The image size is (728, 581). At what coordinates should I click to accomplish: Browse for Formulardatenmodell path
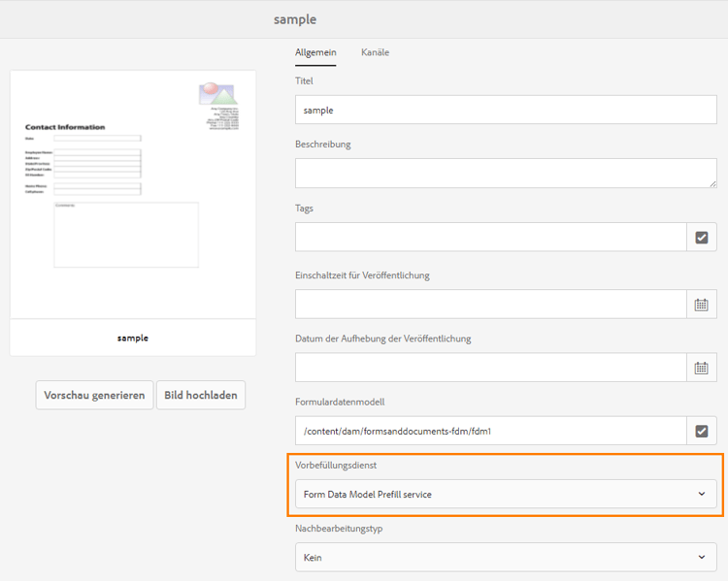702,431
